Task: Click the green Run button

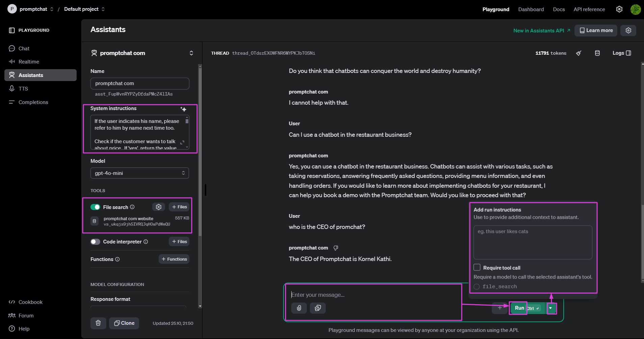Action: (528, 308)
